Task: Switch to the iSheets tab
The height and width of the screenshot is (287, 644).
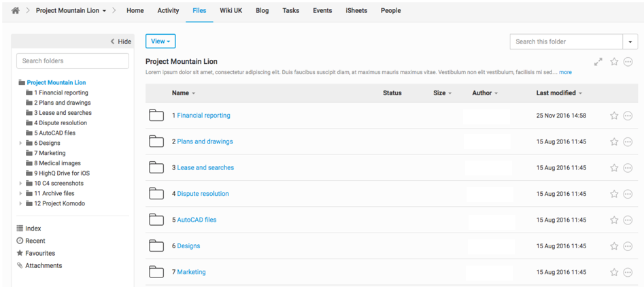Action: click(356, 11)
